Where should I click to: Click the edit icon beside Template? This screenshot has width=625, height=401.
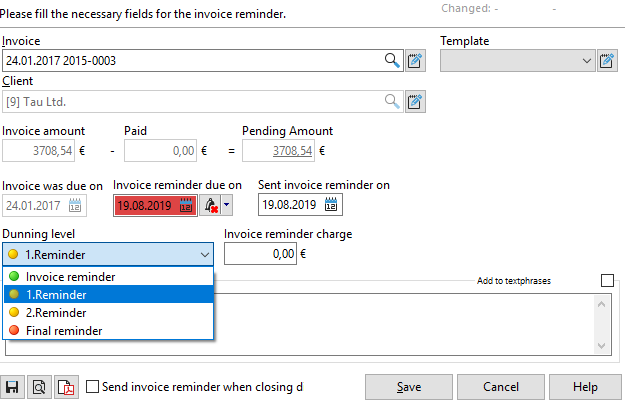click(x=606, y=61)
